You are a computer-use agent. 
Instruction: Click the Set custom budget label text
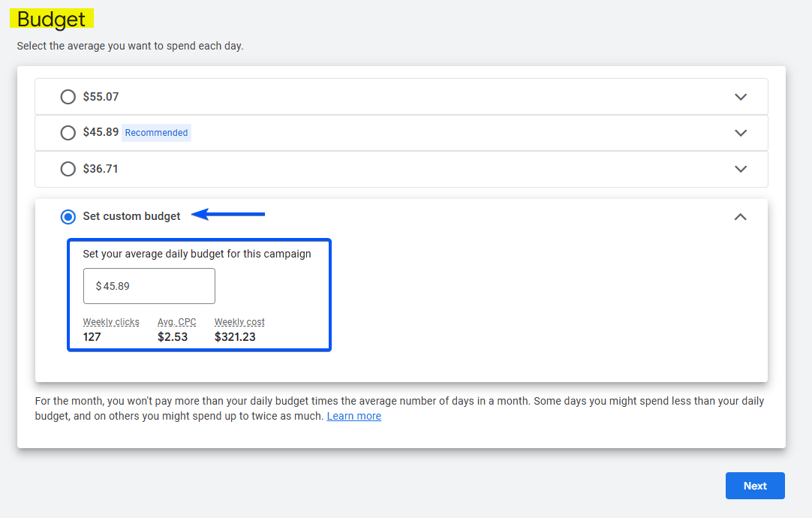coord(131,216)
